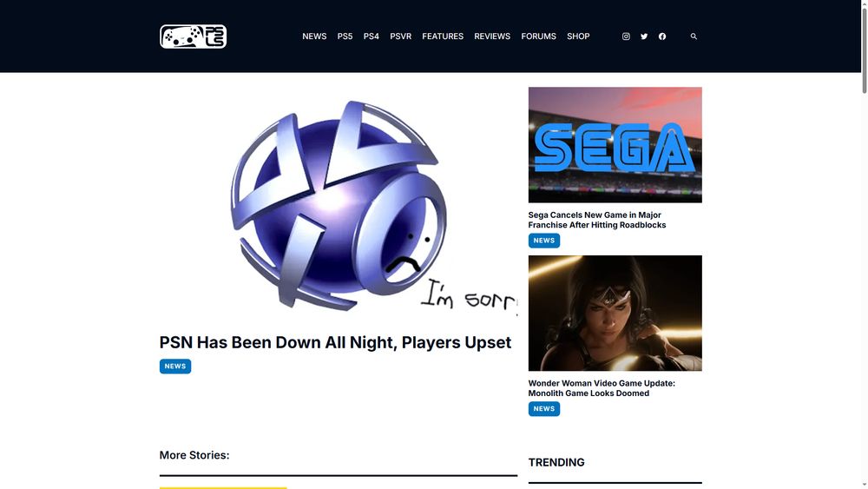Click the PSLS controller logo
868x489 pixels.
click(193, 36)
